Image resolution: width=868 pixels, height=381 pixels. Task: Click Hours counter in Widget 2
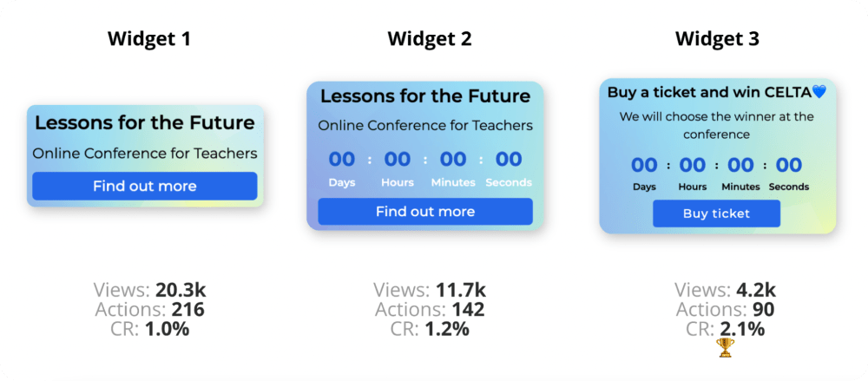click(398, 160)
